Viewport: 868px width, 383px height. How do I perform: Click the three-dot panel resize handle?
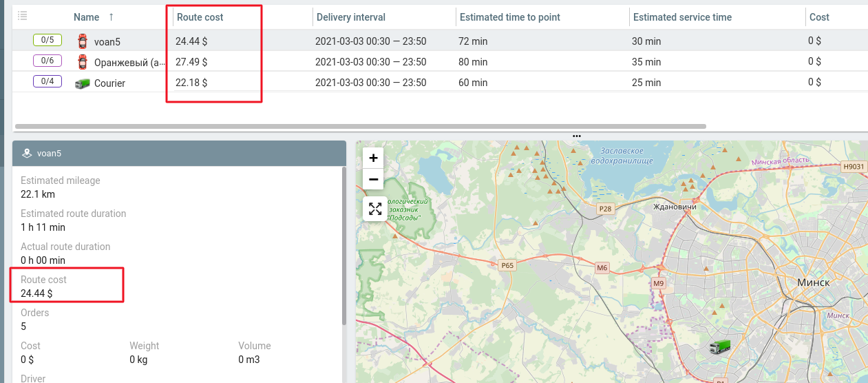tap(577, 136)
